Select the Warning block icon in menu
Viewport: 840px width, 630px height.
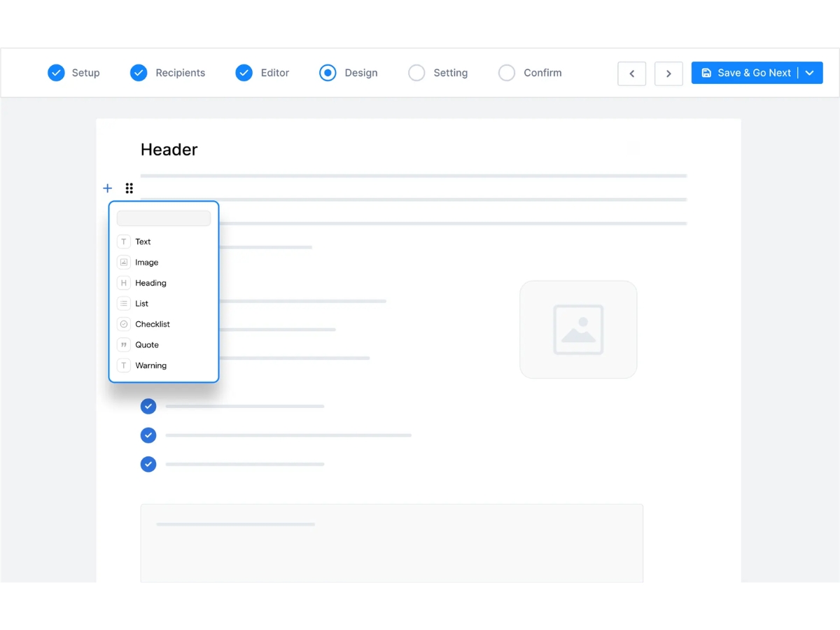click(x=124, y=365)
